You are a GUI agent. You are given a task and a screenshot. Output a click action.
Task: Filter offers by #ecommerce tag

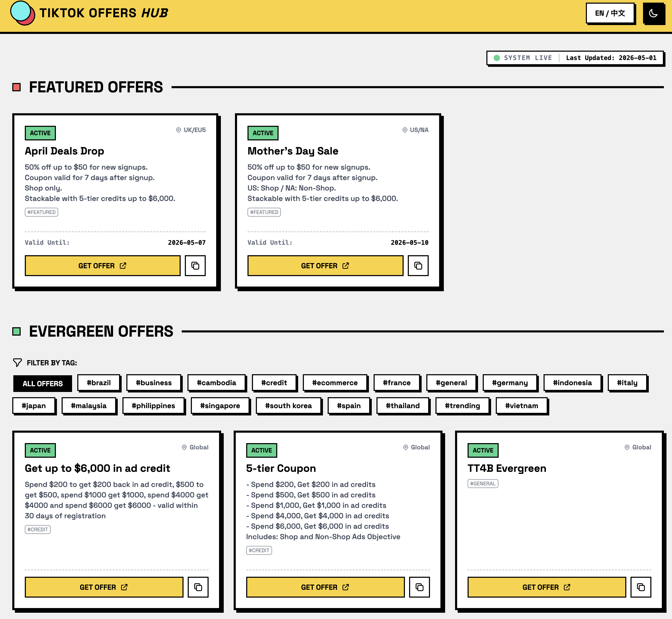click(335, 383)
